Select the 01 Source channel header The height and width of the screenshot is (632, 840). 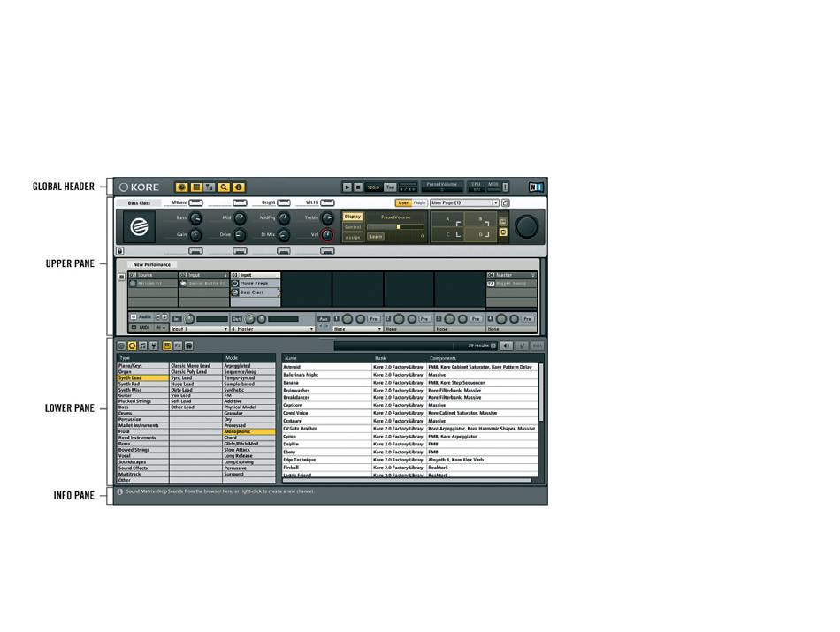(153, 275)
